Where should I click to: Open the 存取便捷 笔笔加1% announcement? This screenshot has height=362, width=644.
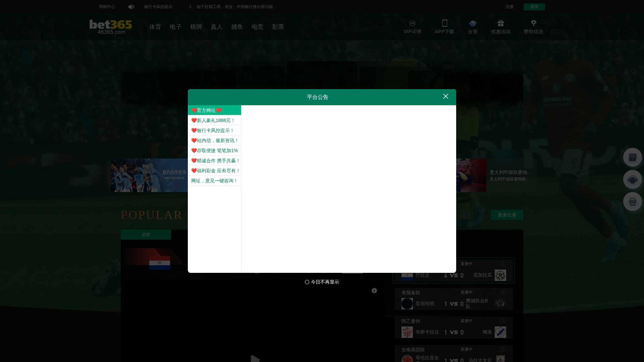coord(214,150)
